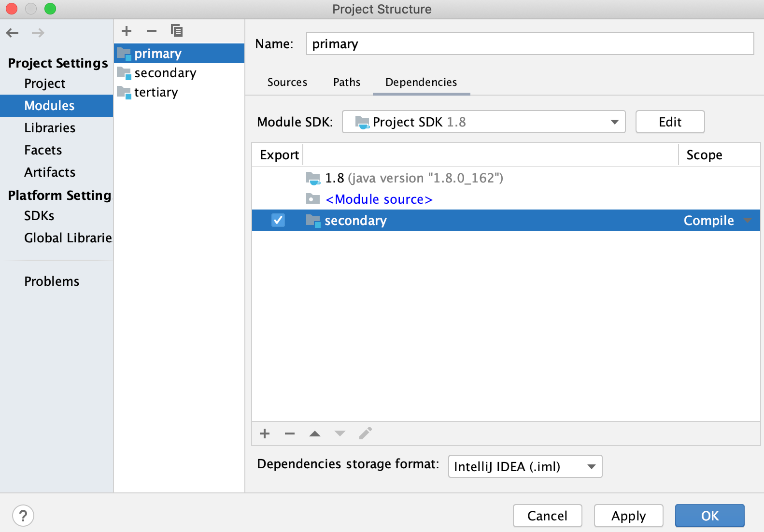The image size is (764, 532).
Task: Add a new dependency with plus icon
Action: click(x=265, y=434)
